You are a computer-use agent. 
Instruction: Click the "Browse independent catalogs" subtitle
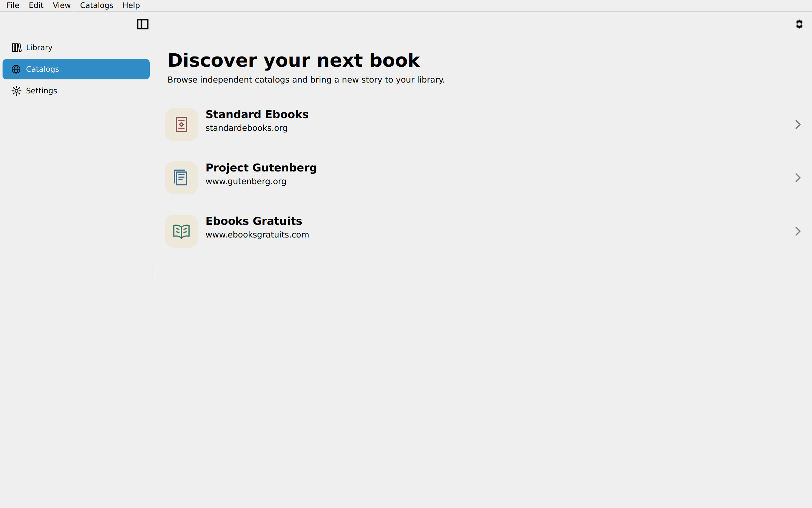(306, 80)
